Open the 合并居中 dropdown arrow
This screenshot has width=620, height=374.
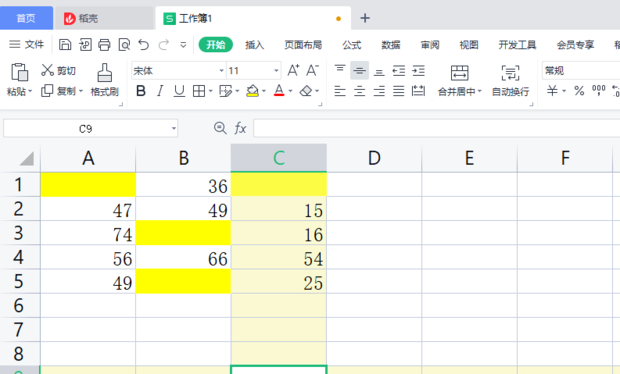pos(480,92)
